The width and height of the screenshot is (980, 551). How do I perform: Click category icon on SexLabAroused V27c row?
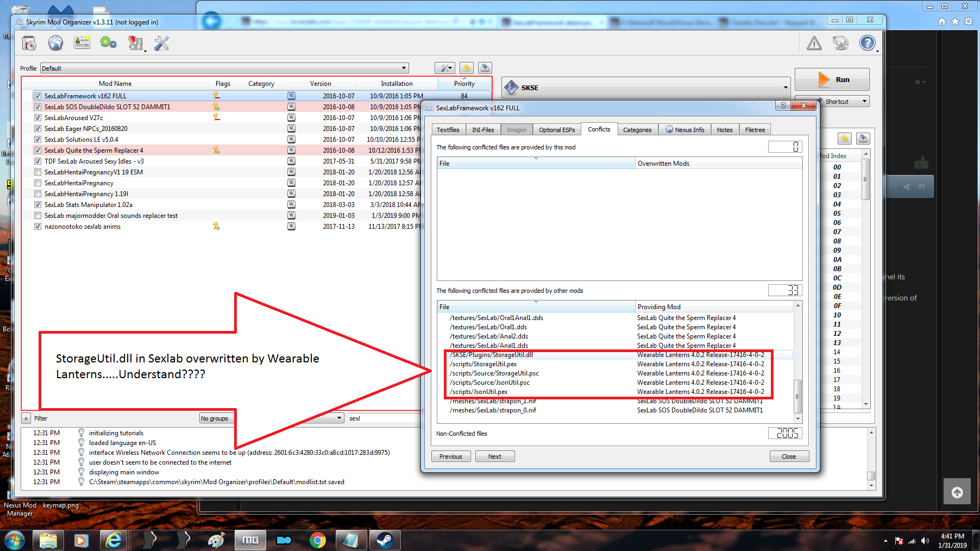(291, 117)
